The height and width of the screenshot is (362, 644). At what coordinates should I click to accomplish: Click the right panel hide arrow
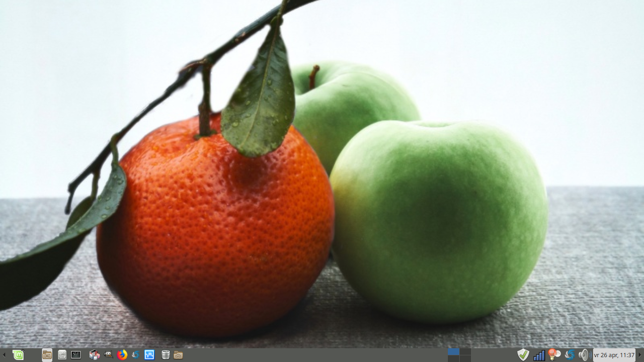640,355
